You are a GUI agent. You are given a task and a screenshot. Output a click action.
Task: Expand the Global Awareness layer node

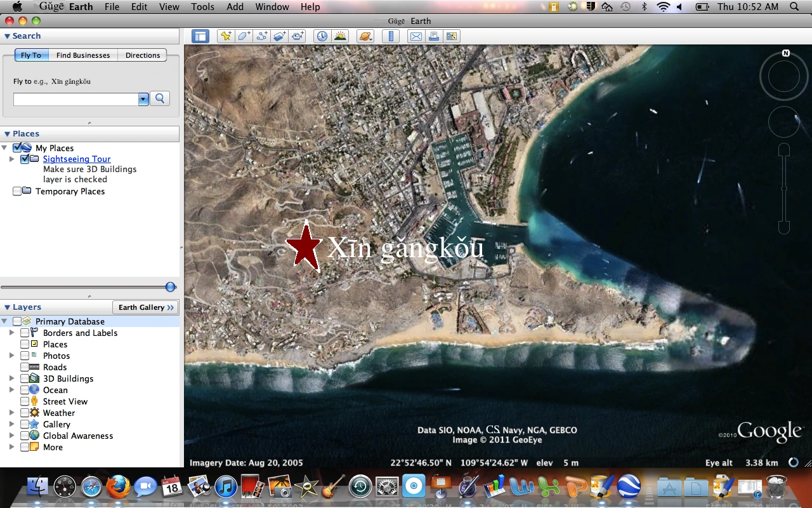click(x=11, y=436)
